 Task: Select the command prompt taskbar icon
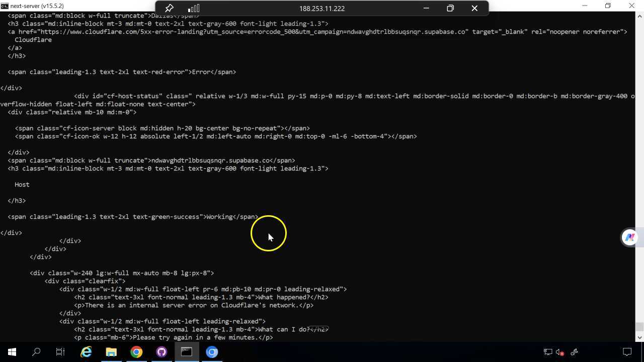(x=187, y=352)
